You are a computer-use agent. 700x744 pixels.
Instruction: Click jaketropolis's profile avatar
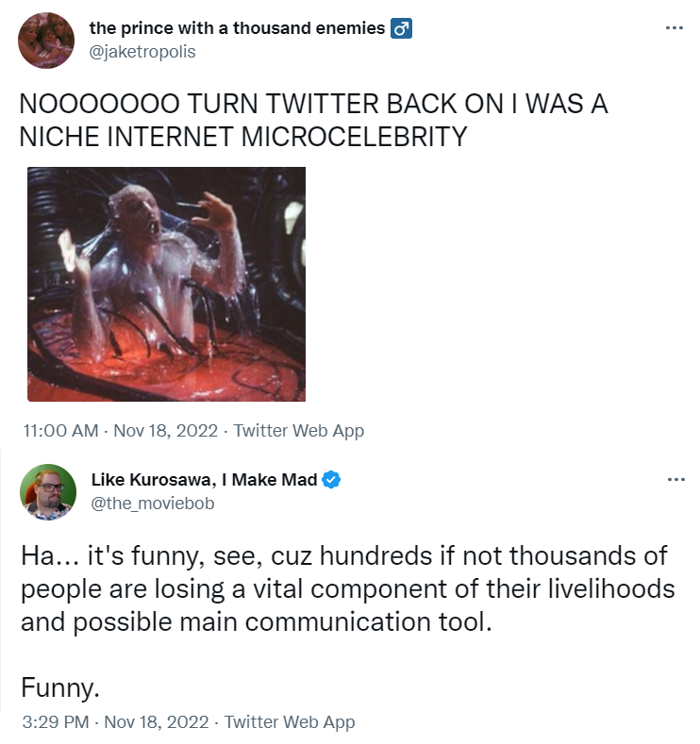[45, 41]
